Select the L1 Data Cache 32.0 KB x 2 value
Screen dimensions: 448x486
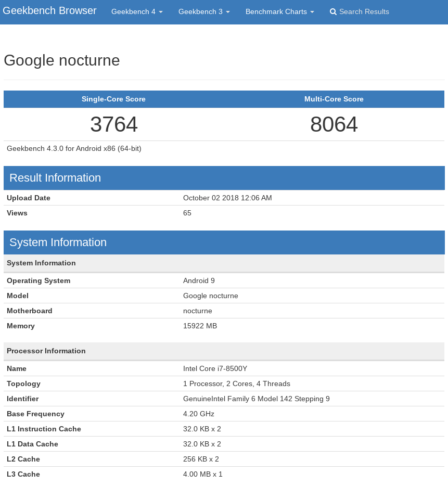[202, 444]
